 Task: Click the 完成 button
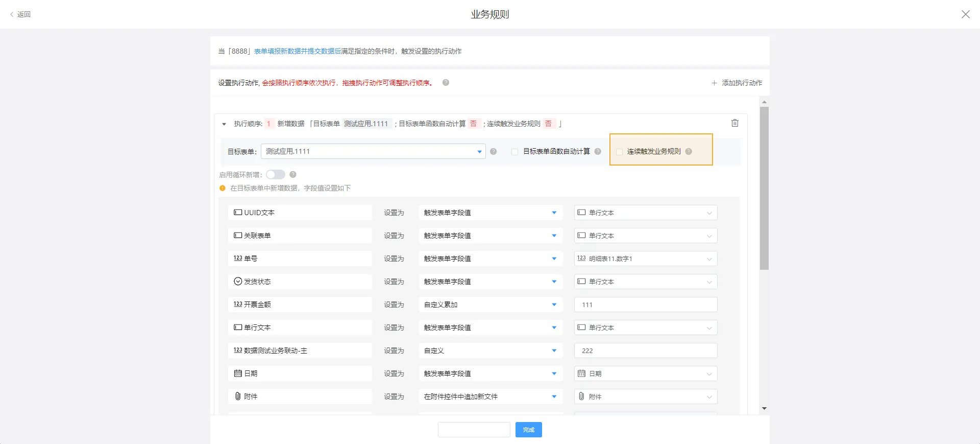528,430
